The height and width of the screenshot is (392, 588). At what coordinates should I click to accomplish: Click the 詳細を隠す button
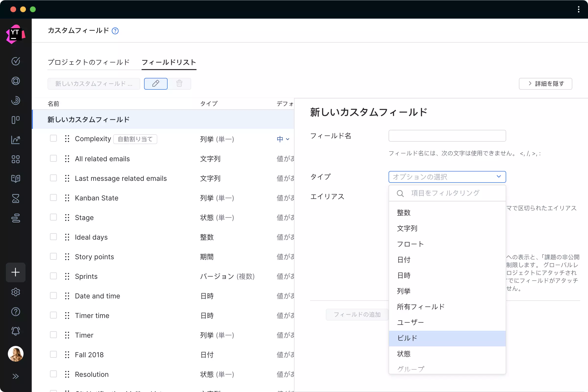(x=545, y=84)
